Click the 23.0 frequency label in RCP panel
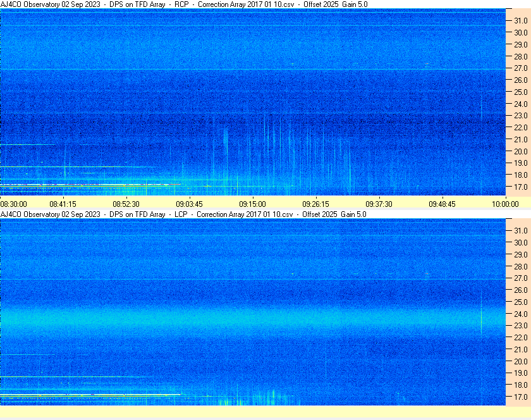 pos(521,116)
